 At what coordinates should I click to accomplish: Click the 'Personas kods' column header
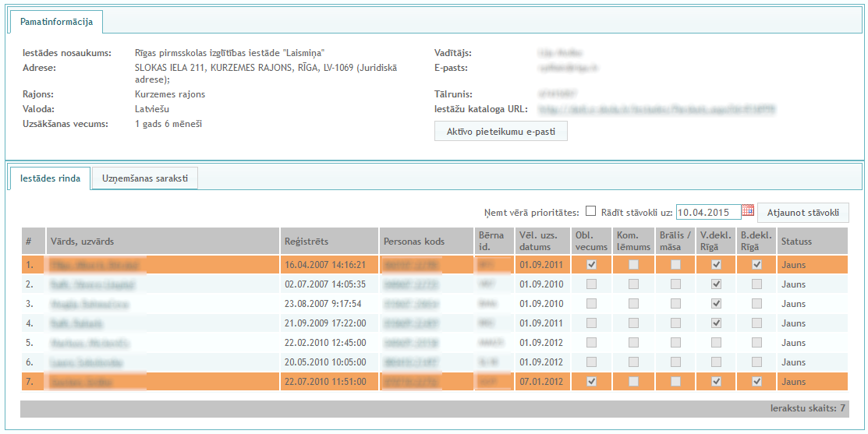point(413,242)
